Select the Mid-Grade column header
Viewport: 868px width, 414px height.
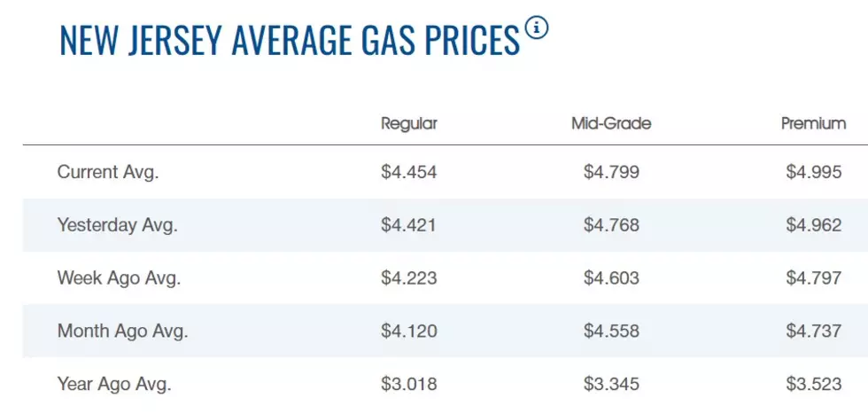pyautogui.click(x=611, y=123)
